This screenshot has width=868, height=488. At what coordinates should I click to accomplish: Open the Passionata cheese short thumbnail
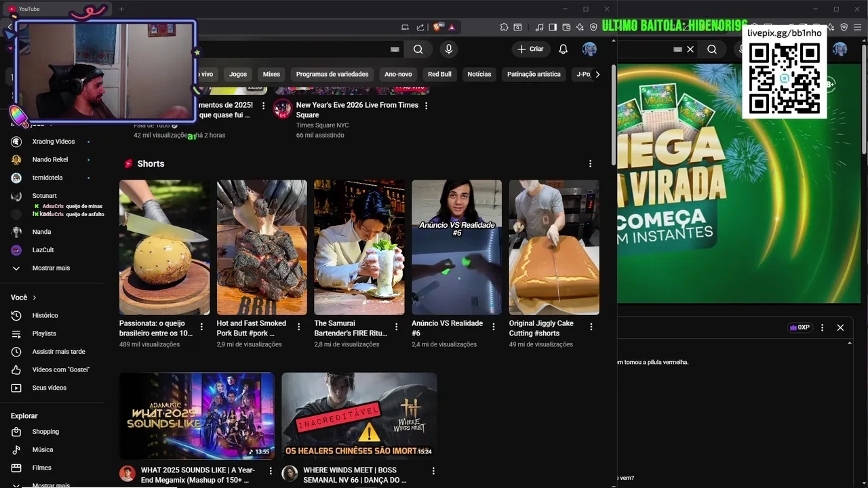tap(165, 247)
